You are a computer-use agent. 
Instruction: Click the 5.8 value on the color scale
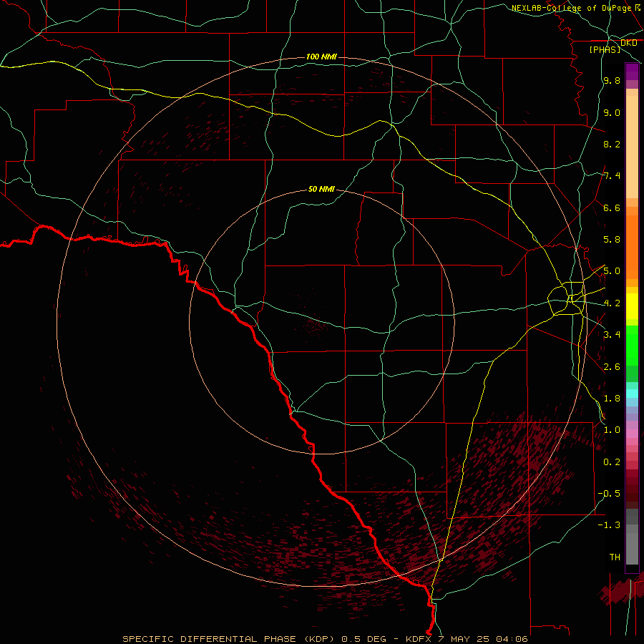(612, 240)
